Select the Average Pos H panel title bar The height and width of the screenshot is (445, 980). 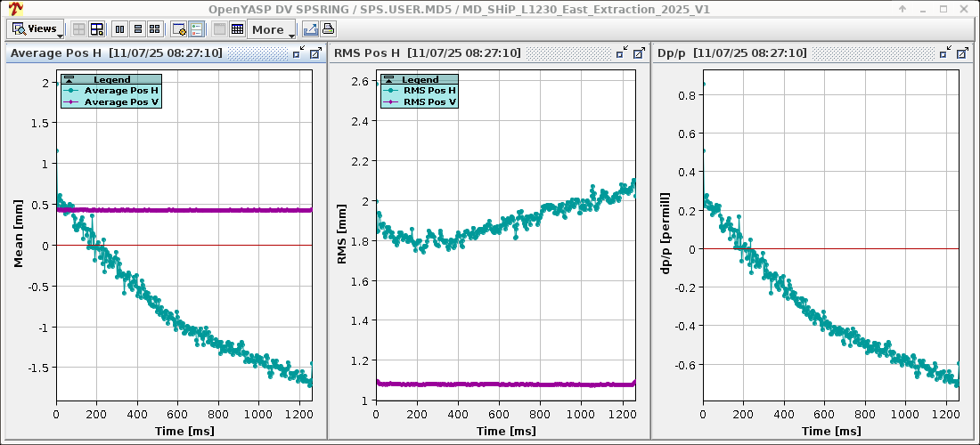[116, 53]
